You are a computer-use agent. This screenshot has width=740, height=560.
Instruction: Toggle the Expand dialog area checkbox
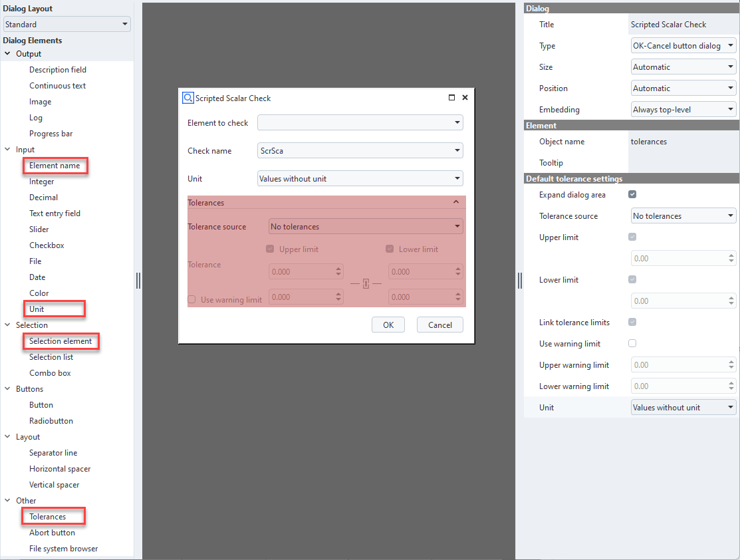point(632,195)
